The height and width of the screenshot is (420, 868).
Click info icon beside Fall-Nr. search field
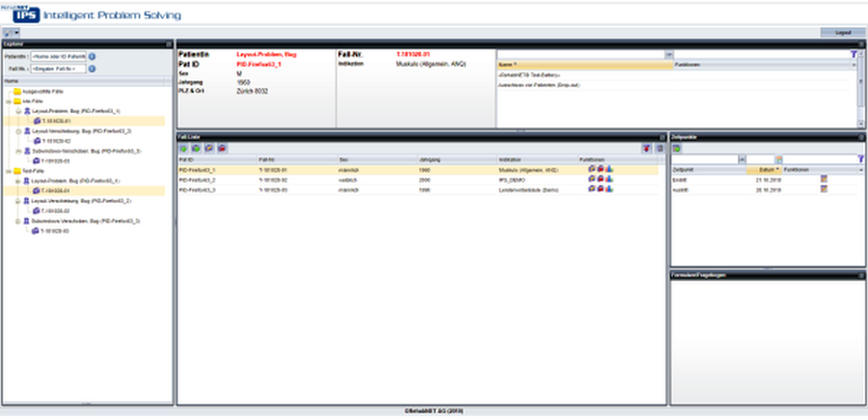(92, 70)
